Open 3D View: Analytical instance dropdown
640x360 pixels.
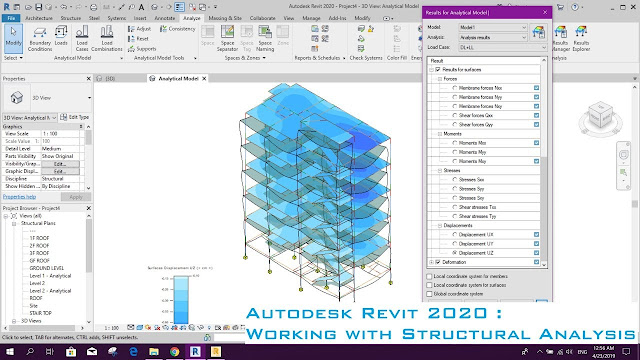click(x=30, y=118)
